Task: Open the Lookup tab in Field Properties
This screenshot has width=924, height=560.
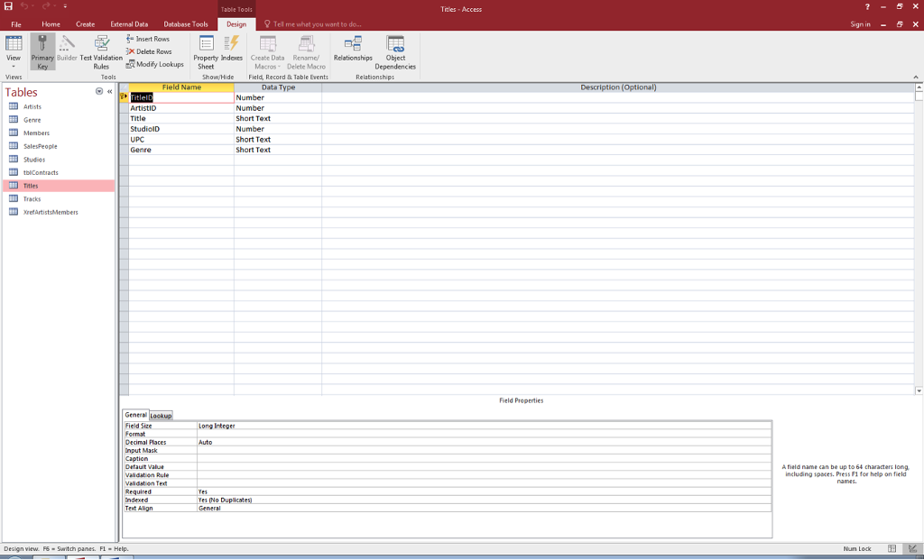Action: click(x=162, y=416)
